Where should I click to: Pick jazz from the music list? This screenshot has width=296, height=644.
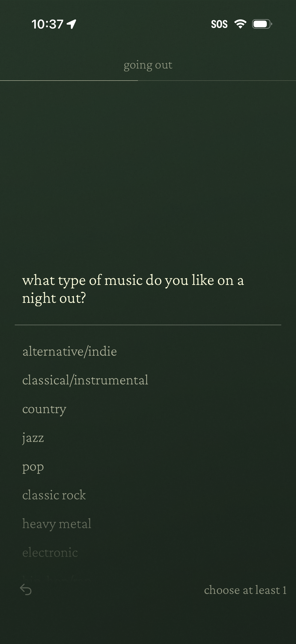pos(33,437)
